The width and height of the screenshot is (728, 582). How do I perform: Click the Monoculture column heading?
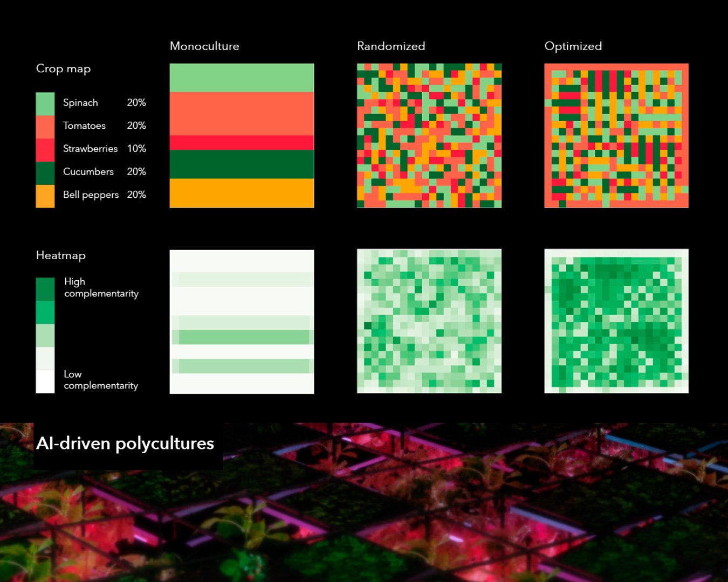point(204,46)
